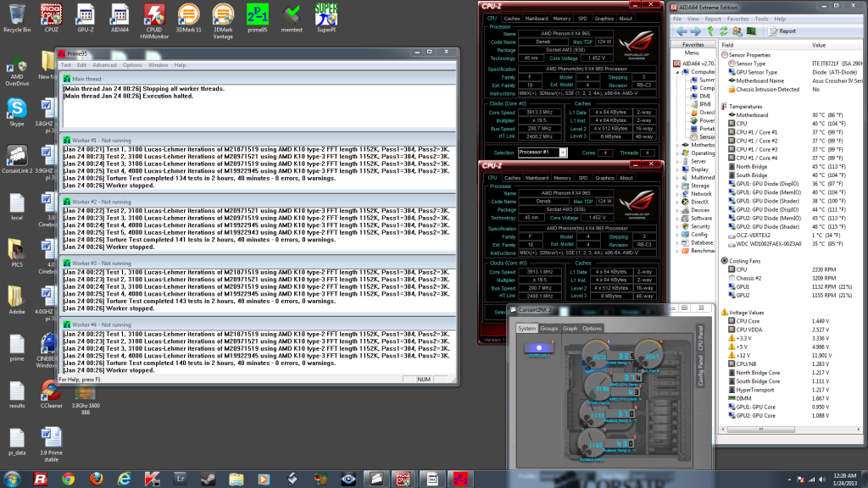
Task: Expand the Benchmark node in AIDA64 tree
Action: (x=677, y=251)
